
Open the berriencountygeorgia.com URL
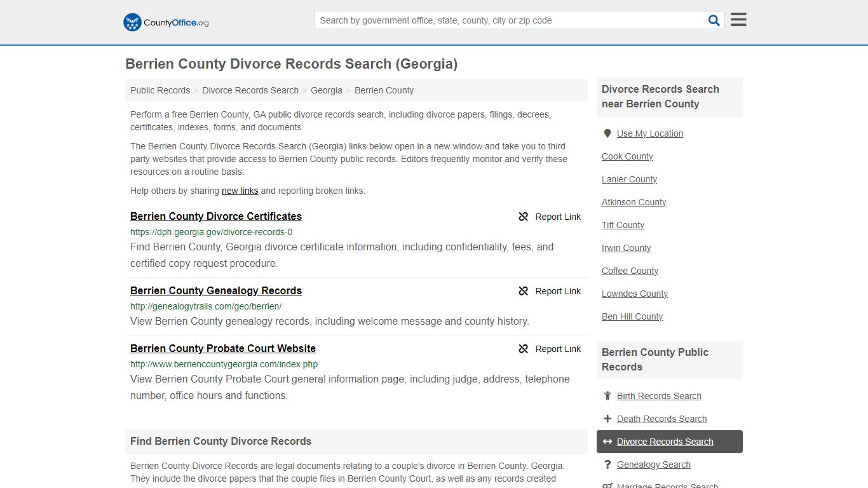tap(224, 364)
